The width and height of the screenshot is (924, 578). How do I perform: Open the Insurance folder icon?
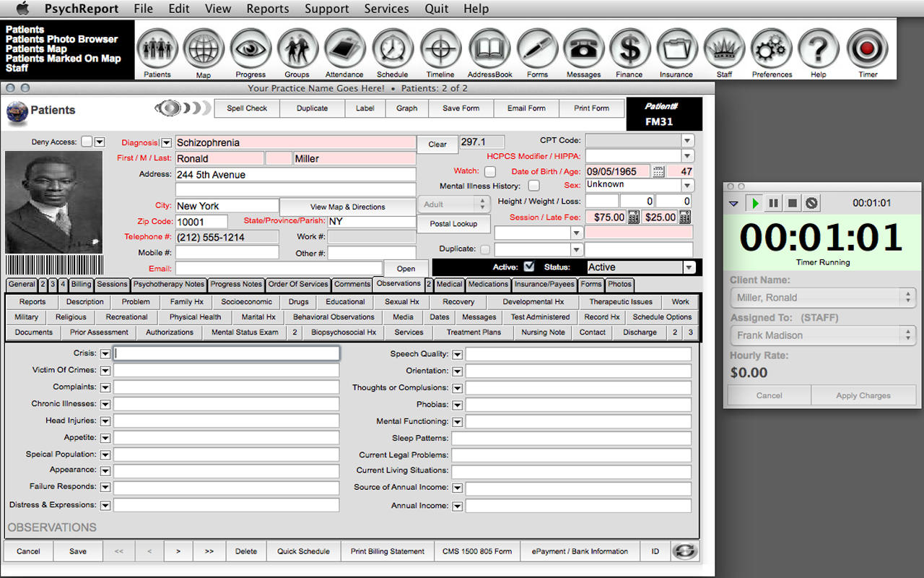coord(676,48)
